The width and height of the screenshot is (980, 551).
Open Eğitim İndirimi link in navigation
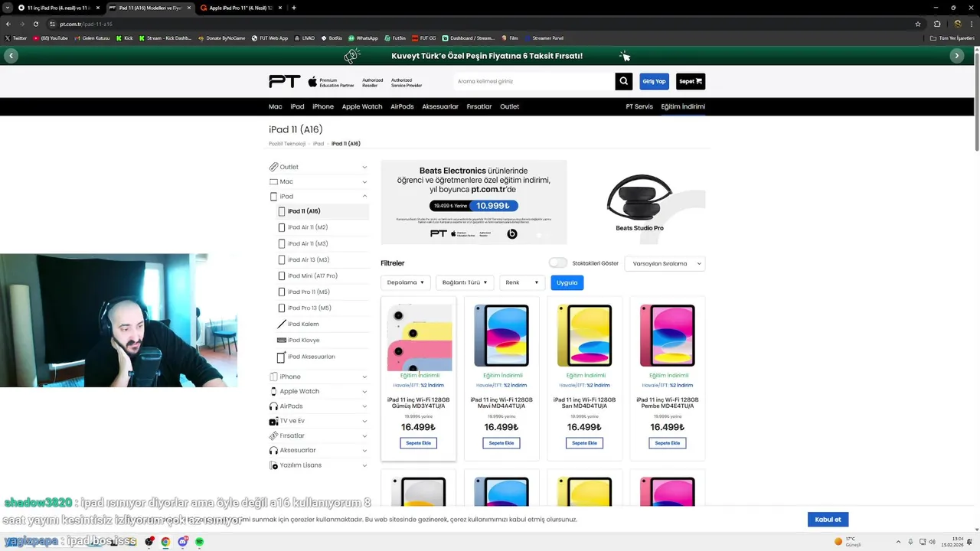pyautogui.click(x=683, y=106)
